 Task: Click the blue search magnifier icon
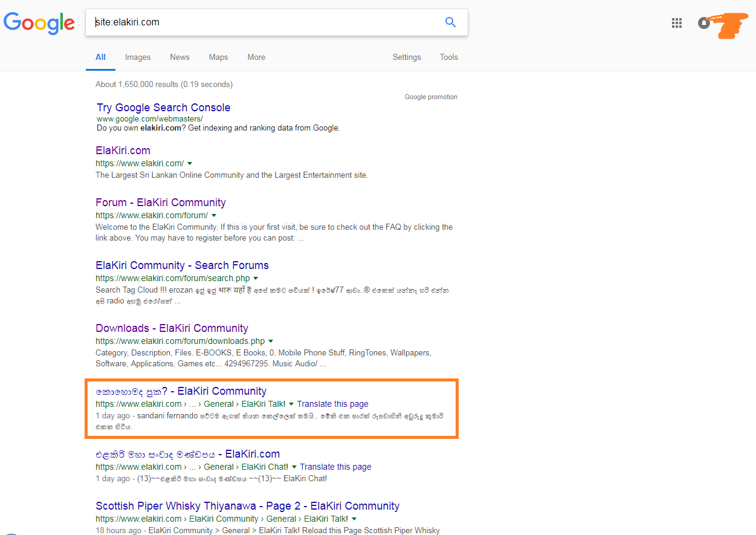click(x=450, y=22)
